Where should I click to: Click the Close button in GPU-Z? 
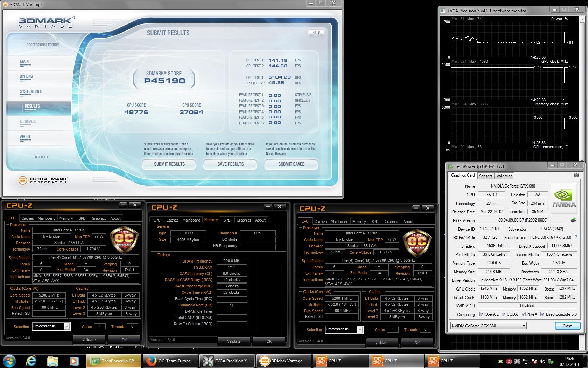567,326
